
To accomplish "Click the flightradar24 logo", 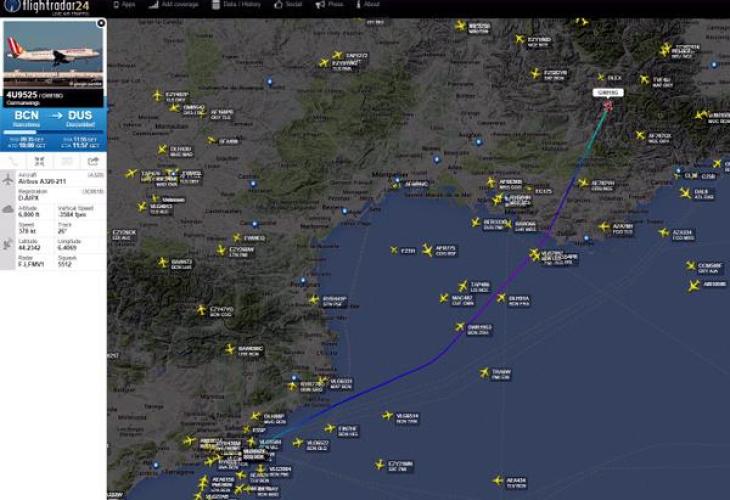I will pos(47,7).
